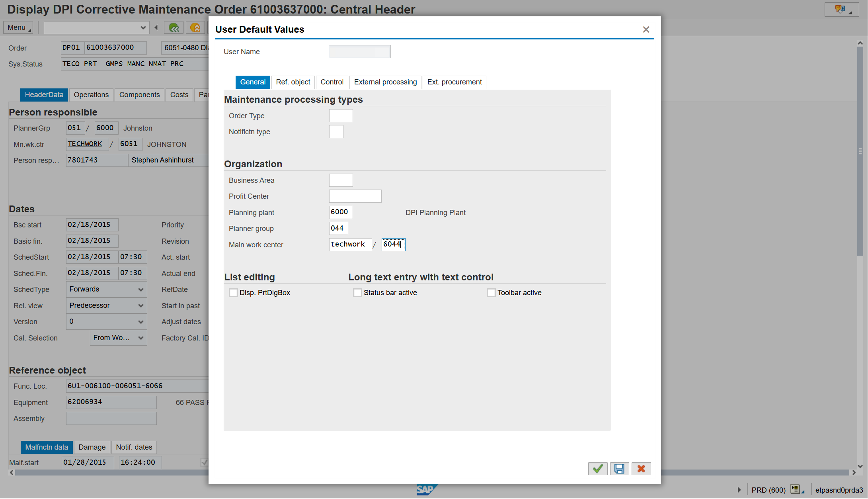Image resolution: width=868 pixels, height=499 pixels.
Task: Tick the Status bar active checkbox
Action: (357, 293)
